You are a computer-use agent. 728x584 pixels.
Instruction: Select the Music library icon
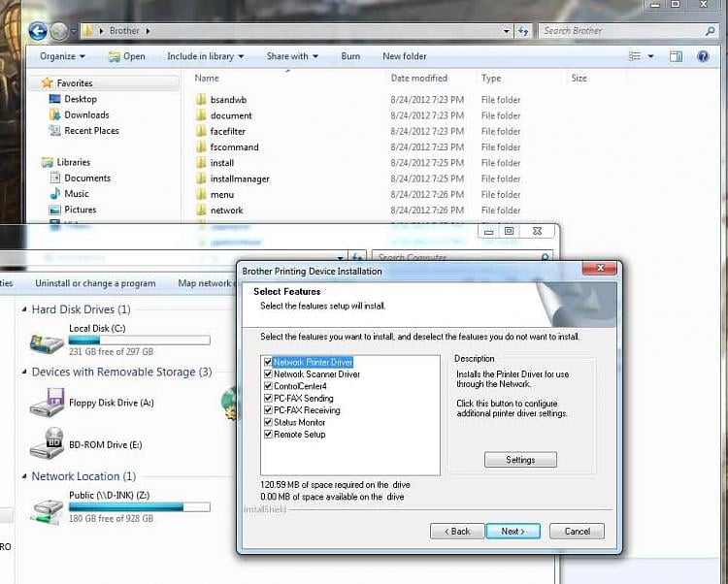(x=54, y=193)
